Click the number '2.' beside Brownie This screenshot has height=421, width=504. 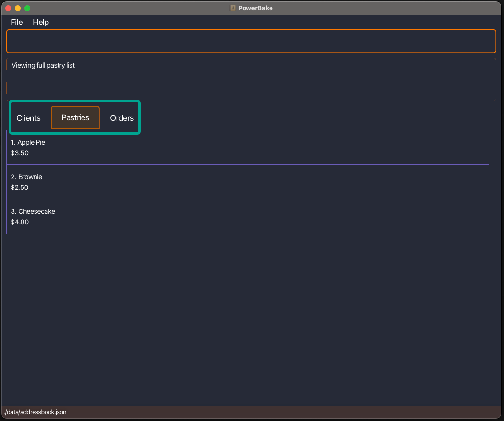point(13,177)
